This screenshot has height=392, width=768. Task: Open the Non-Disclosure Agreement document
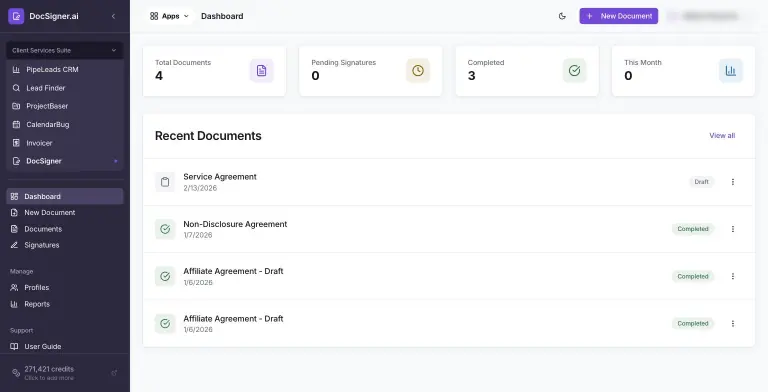[x=235, y=224]
